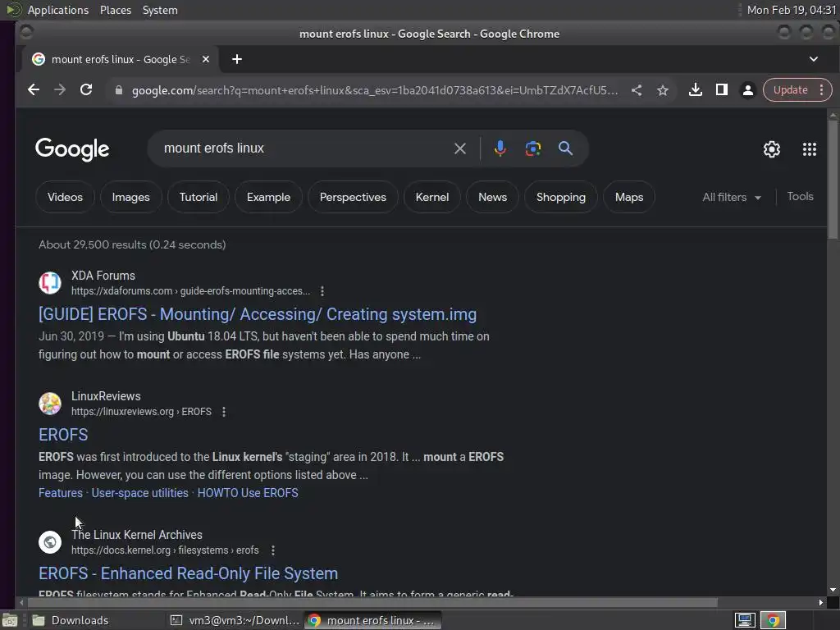Viewport: 840px width, 630px height.
Task: Search by image with Google Lens
Action: click(533, 148)
